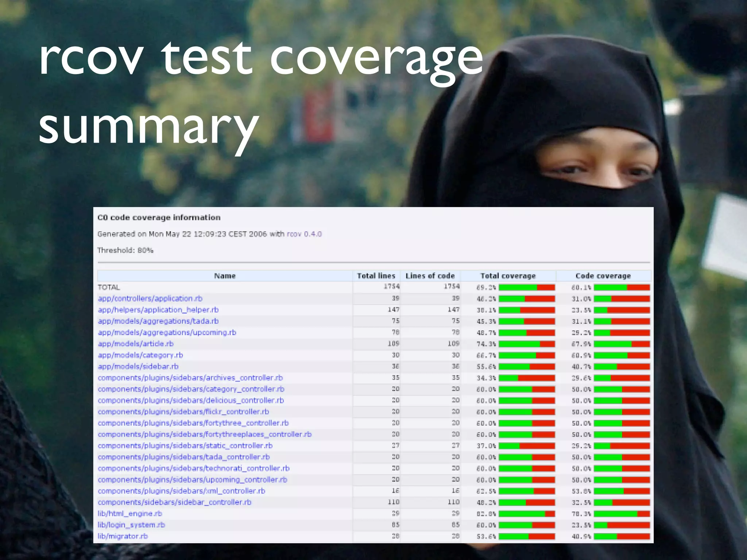Click app/models/category.rb link
The image size is (747, 560).
tap(140, 355)
